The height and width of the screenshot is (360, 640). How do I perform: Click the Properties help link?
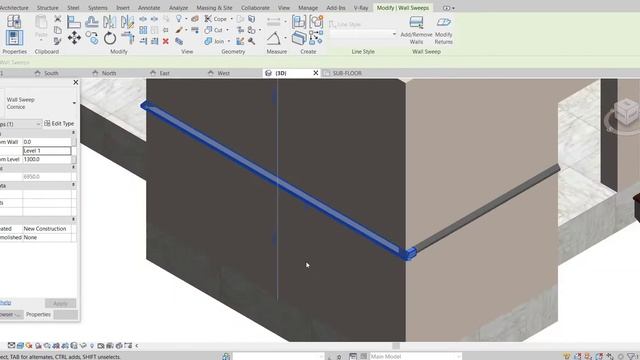tap(5, 302)
